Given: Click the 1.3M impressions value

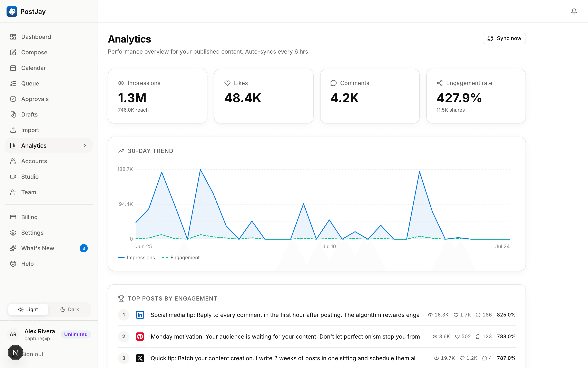Looking at the screenshot, I should coord(132,98).
